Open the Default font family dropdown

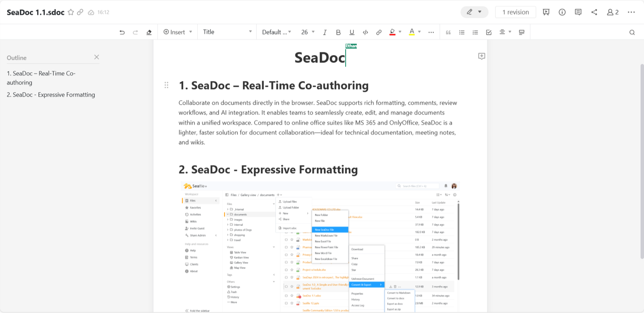277,32
